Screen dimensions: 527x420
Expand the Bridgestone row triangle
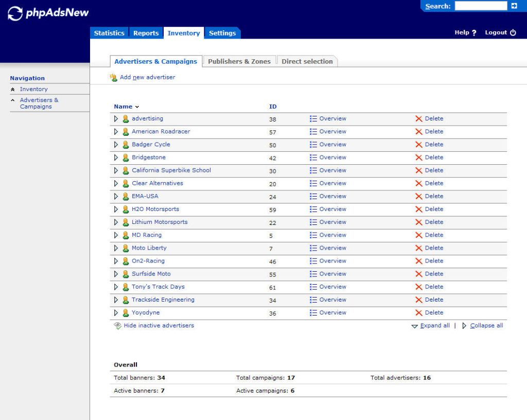pyautogui.click(x=116, y=157)
